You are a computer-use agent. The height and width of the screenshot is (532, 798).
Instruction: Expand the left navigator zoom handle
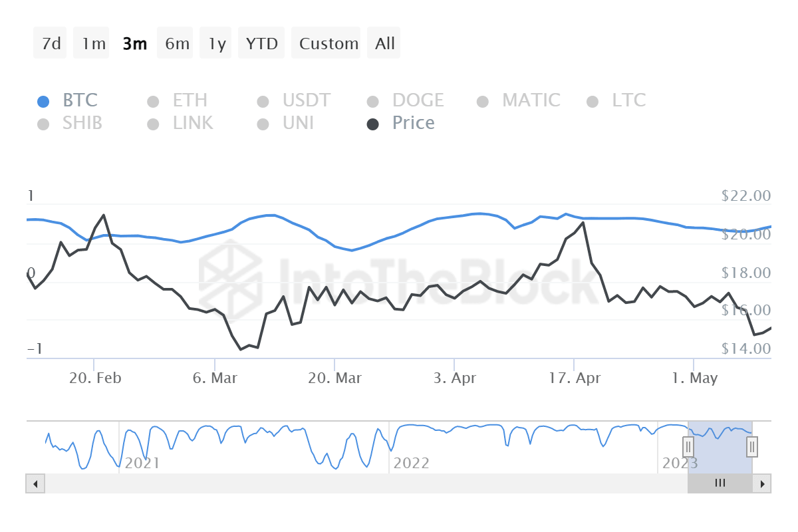click(688, 447)
